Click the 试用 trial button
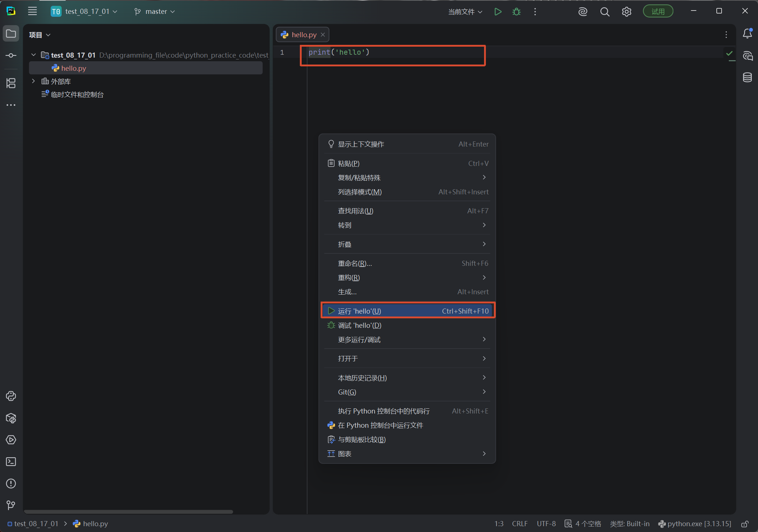 click(x=658, y=12)
